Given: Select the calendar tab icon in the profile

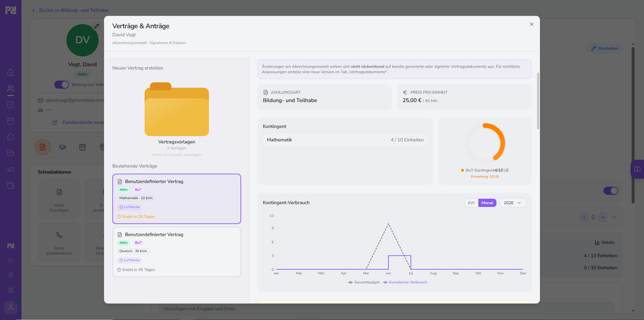Looking at the screenshot, I should [x=83, y=147].
